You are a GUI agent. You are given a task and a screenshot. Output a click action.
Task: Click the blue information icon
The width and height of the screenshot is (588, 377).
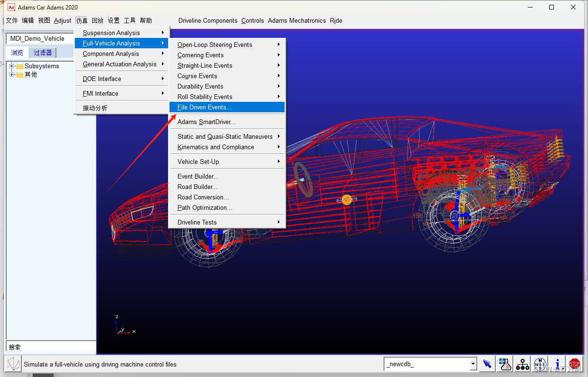pos(558,364)
